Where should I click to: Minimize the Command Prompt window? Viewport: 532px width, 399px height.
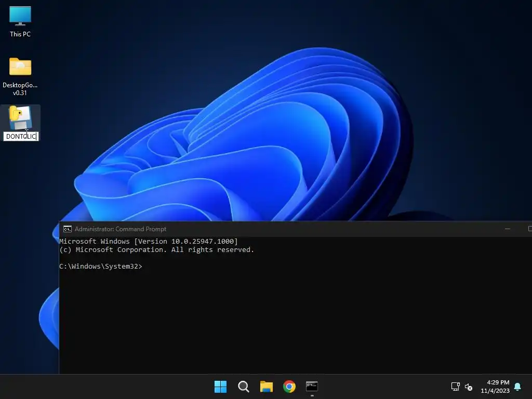point(507,229)
